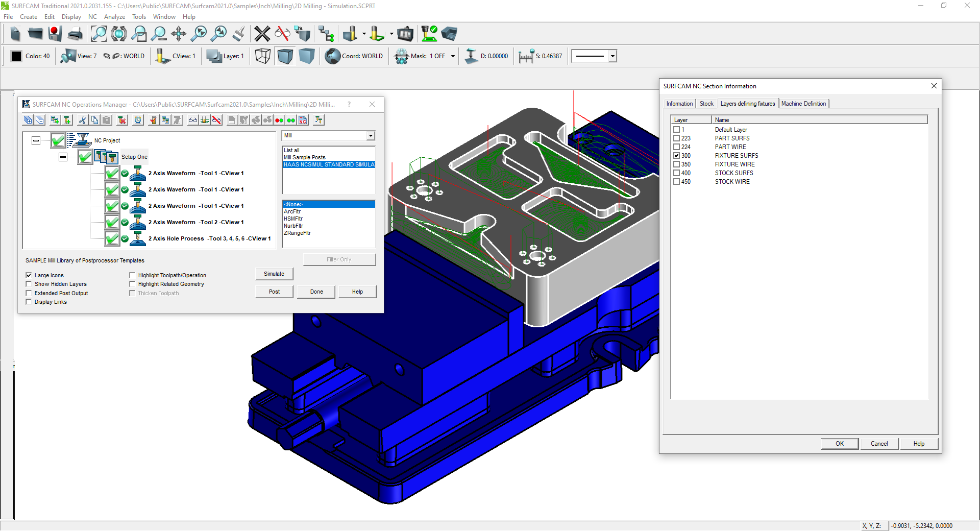This screenshot has width=980, height=531.
Task: Click the Print icon in main toolbar
Action: pos(75,34)
